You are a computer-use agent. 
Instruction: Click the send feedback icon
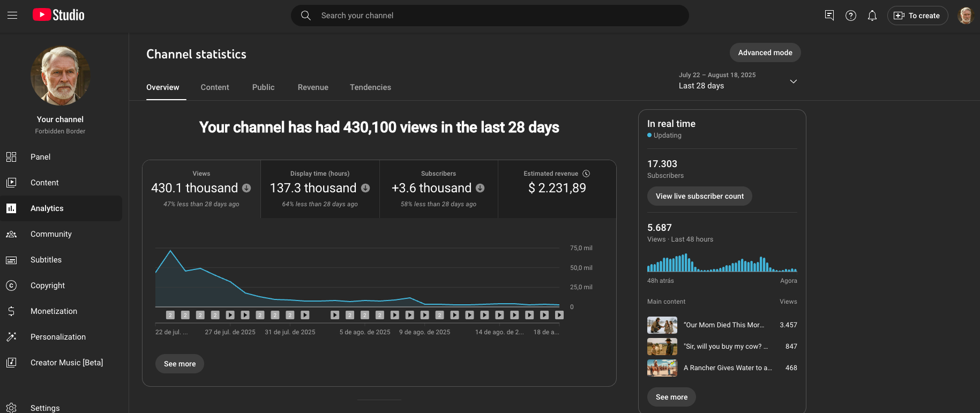pos(829,16)
